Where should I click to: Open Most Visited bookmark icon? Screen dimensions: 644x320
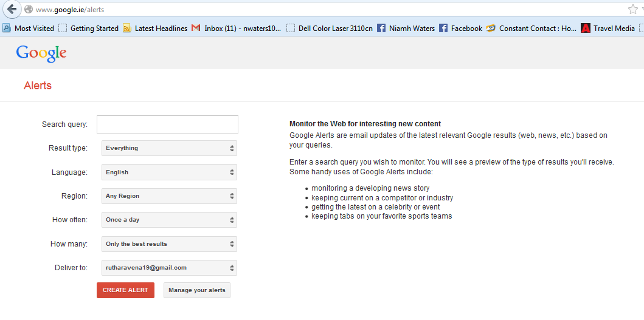coord(7,29)
